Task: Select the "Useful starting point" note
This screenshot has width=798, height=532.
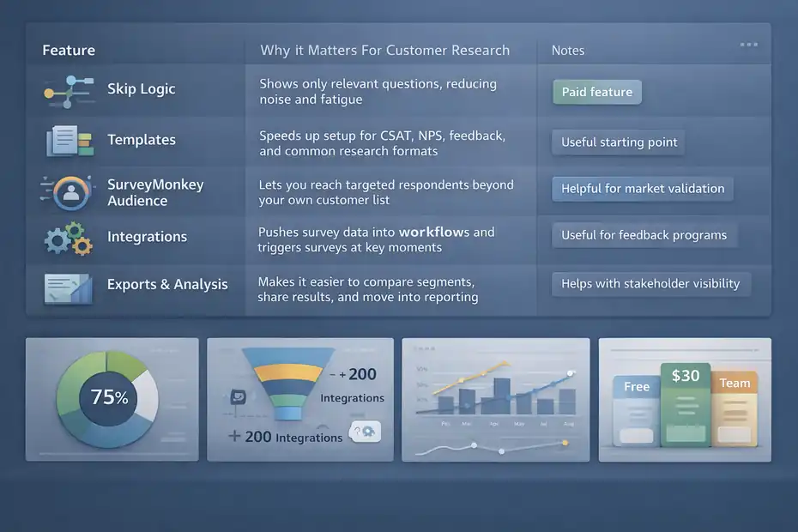Action: [x=618, y=142]
